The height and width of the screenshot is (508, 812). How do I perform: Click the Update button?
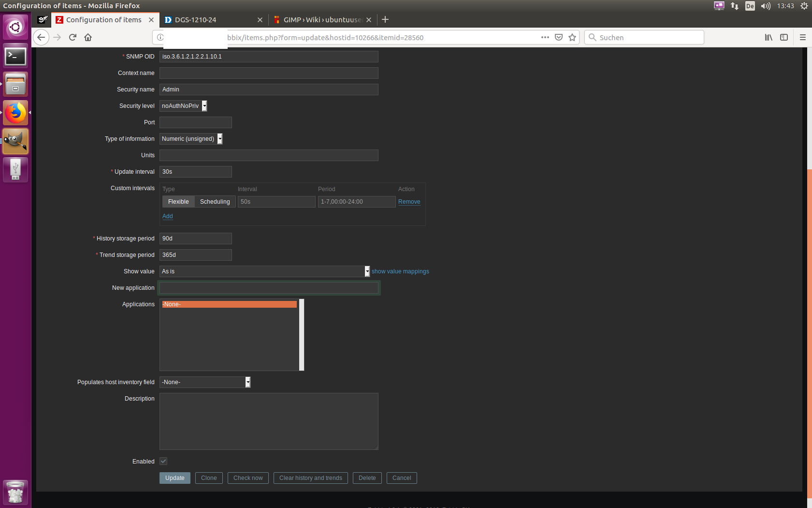175,478
